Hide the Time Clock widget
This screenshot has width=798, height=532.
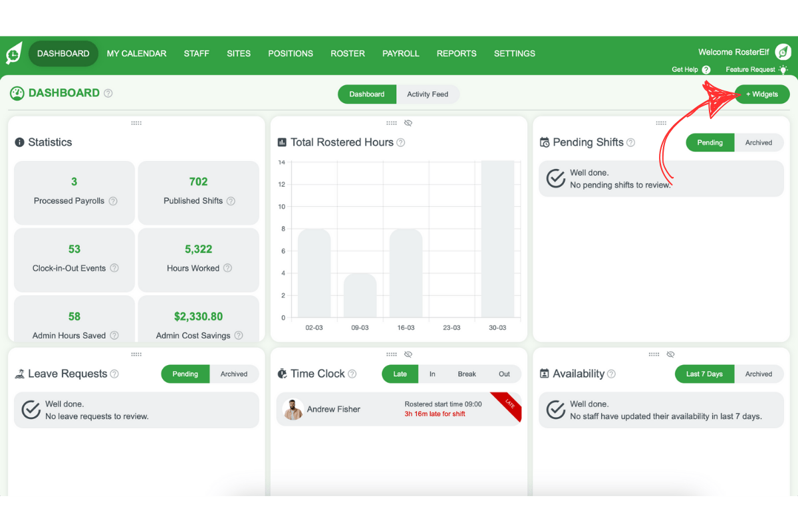[x=408, y=354]
